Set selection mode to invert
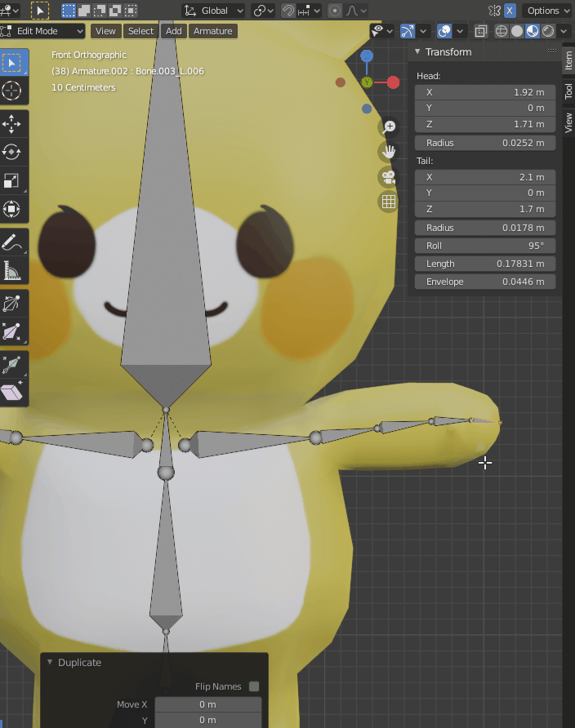 coord(115,11)
